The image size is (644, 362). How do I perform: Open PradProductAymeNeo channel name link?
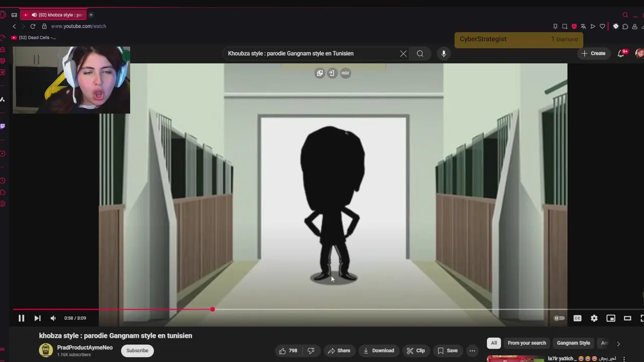click(x=85, y=347)
